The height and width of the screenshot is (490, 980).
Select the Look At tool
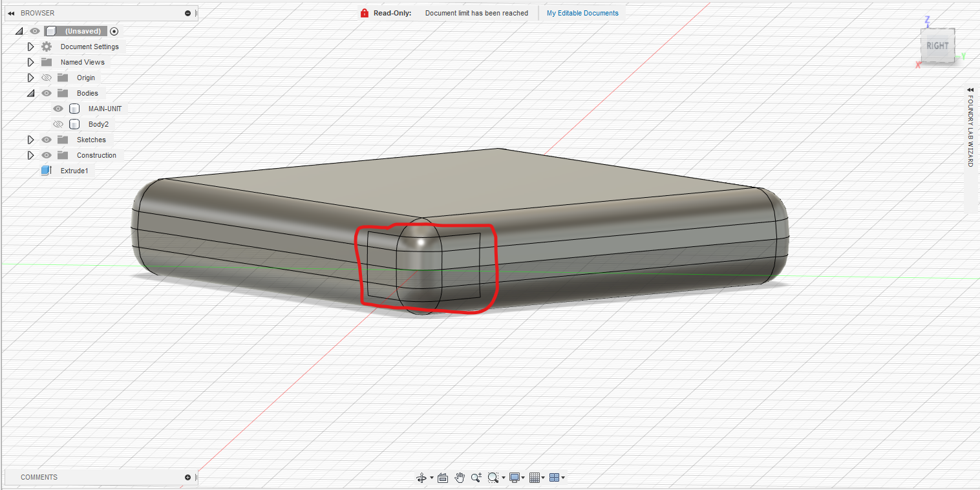(443, 478)
